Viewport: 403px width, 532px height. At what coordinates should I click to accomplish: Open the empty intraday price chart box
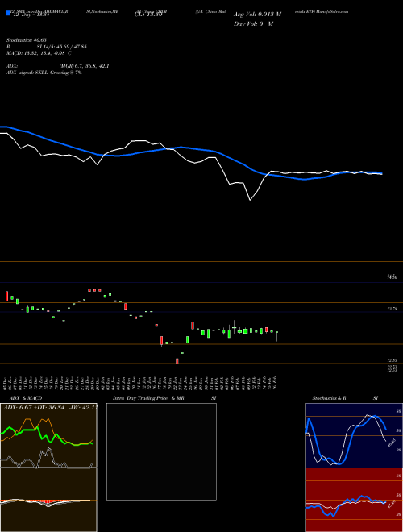click(161, 451)
